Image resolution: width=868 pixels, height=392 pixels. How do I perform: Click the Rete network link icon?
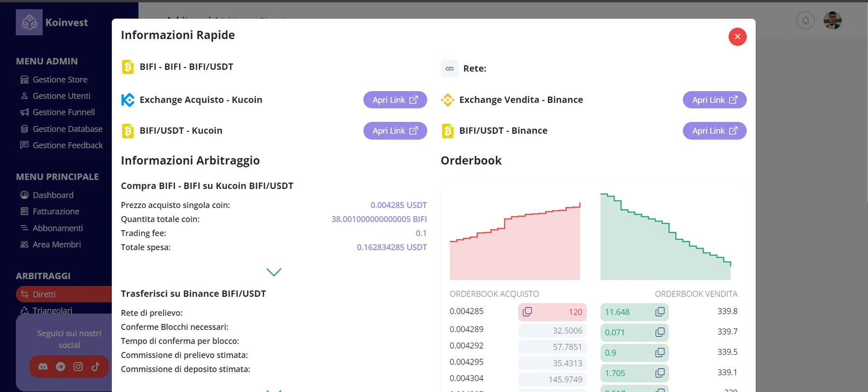pyautogui.click(x=449, y=69)
